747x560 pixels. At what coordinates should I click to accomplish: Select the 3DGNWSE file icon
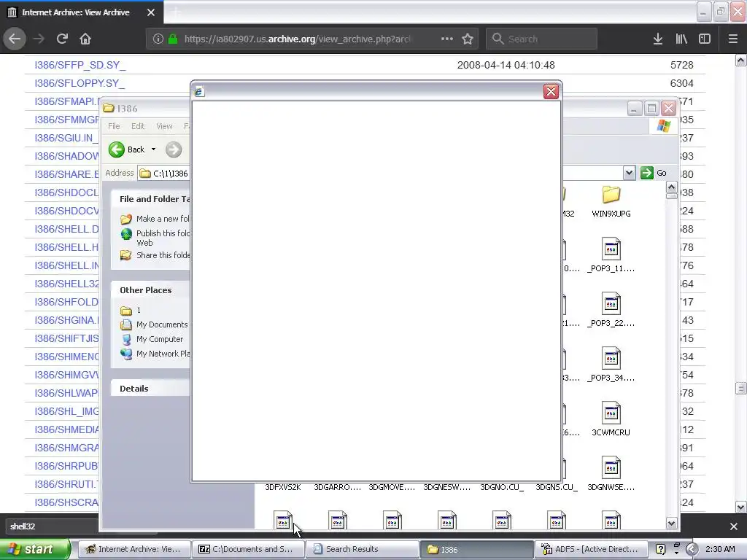coord(611,468)
